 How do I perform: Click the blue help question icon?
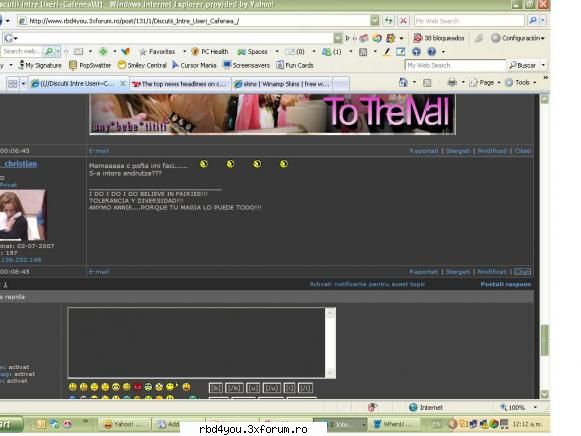[x=431, y=52]
